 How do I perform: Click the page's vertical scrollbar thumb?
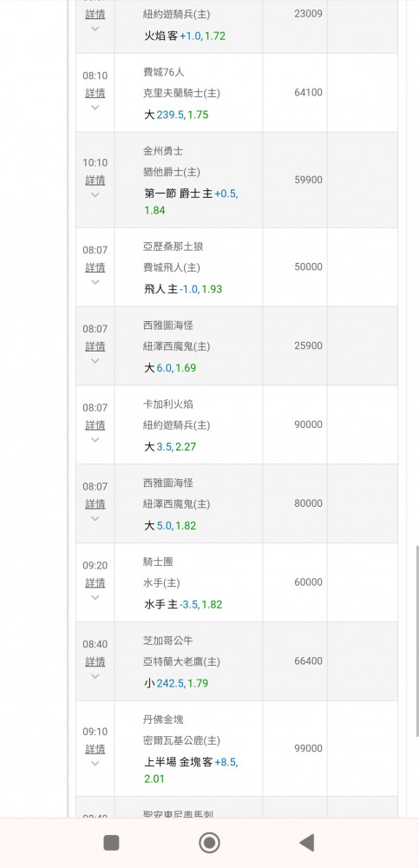tap(416, 641)
